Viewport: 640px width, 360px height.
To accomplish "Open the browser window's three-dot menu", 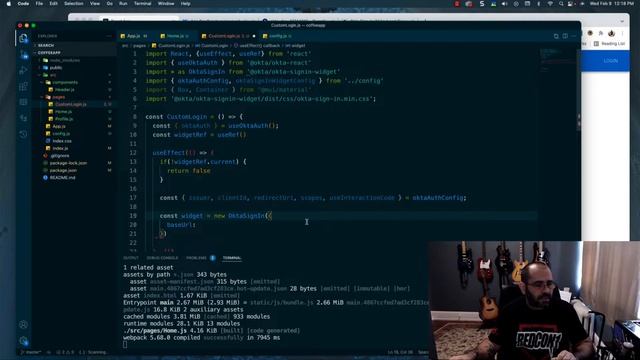I will [x=622, y=33].
